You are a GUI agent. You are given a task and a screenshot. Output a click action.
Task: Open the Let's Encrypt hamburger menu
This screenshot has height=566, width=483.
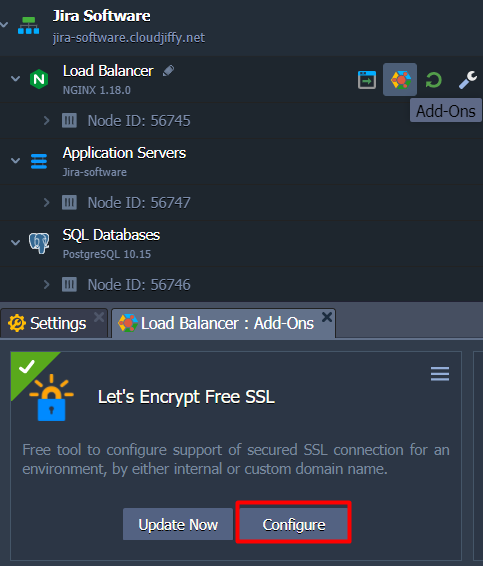440,374
